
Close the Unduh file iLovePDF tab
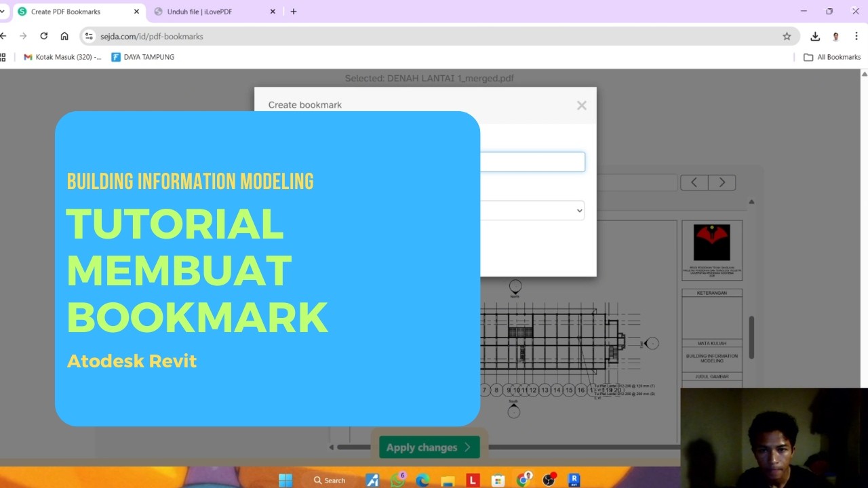273,12
